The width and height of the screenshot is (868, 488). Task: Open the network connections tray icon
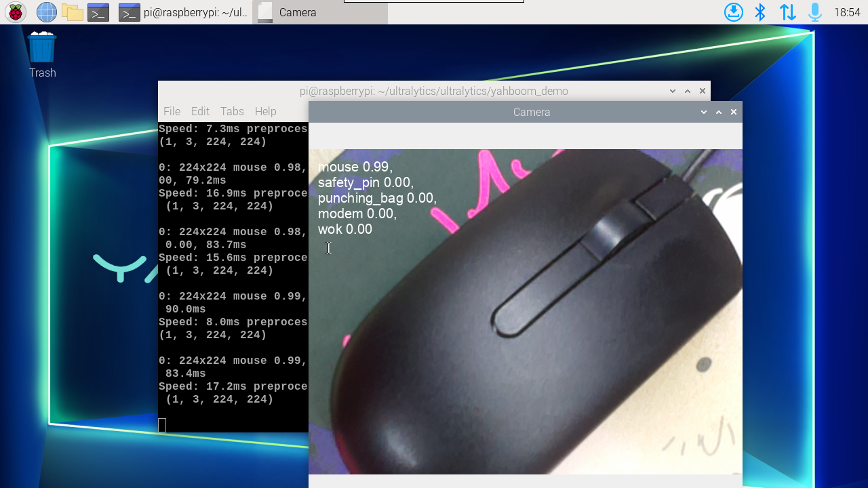click(788, 12)
